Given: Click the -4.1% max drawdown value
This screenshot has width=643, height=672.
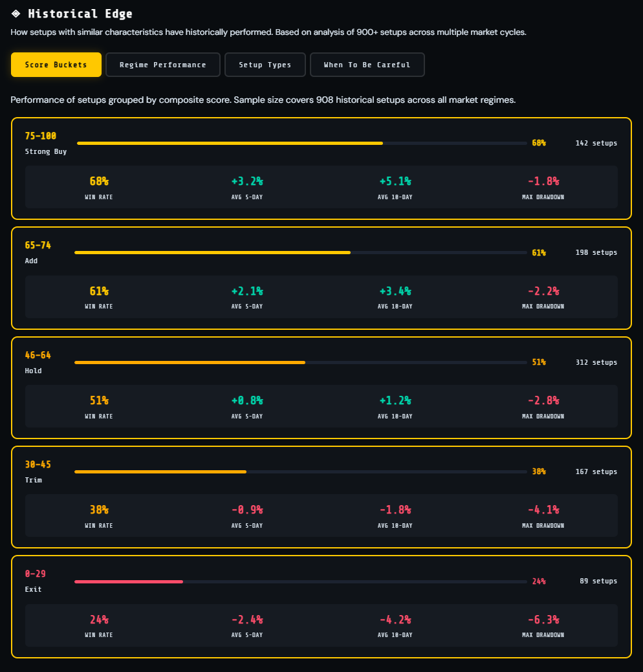Looking at the screenshot, I should pyautogui.click(x=543, y=510).
